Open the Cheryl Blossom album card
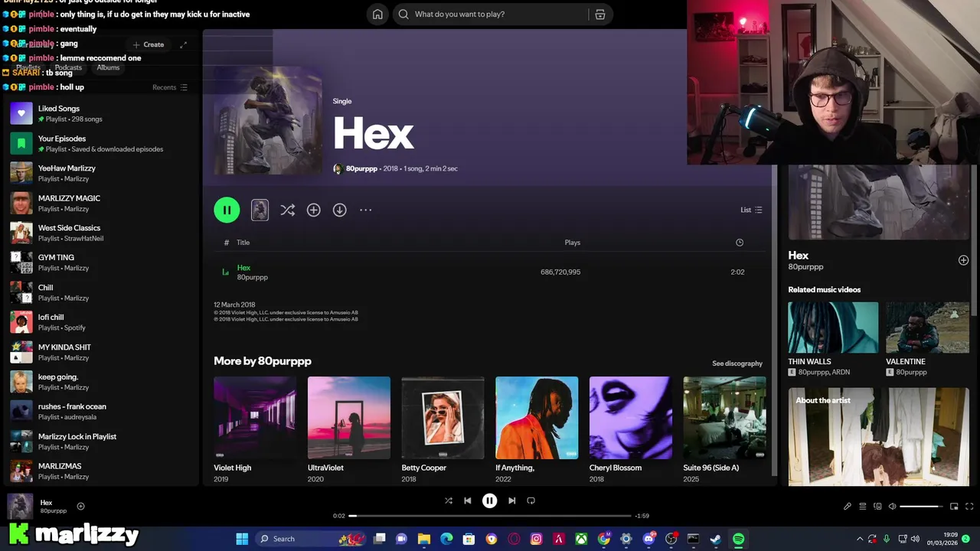Screen dimensions: 980x551 coord(630,429)
